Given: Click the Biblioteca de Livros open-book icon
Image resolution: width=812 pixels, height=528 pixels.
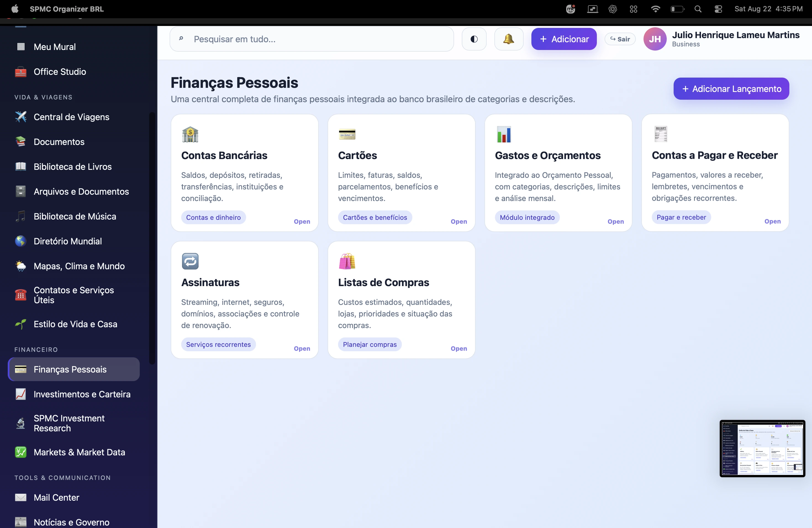Looking at the screenshot, I should 21,167.
